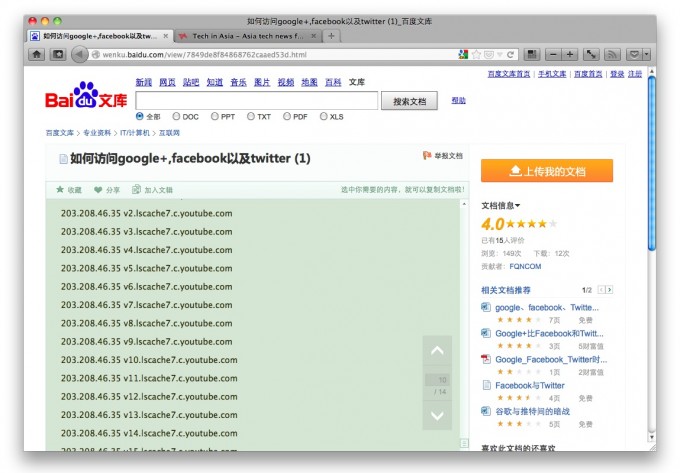
Task: Open related PDF Google_Facebook_Twitter时...
Action: (551, 359)
